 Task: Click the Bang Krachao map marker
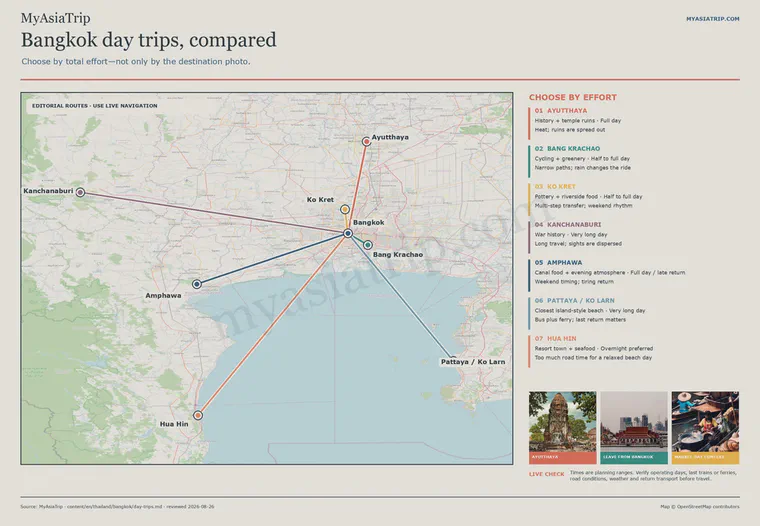pyautogui.click(x=368, y=245)
